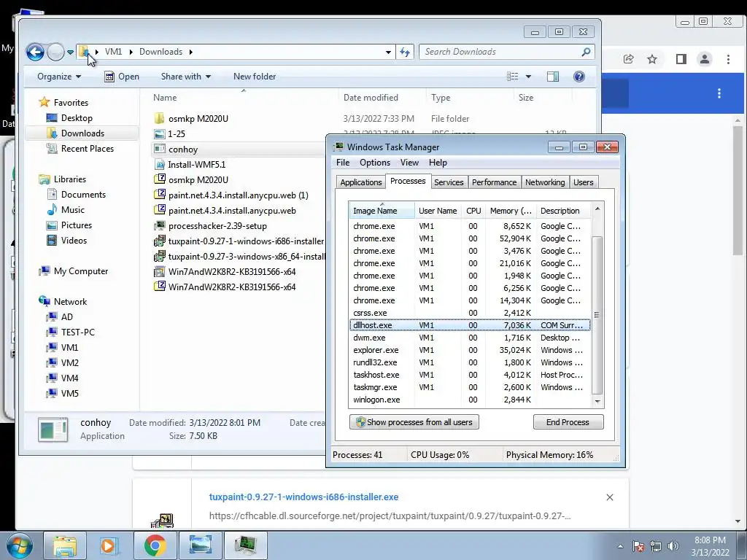This screenshot has height=560, width=747.
Task: Open the Share with dropdown
Action: (x=186, y=76)
